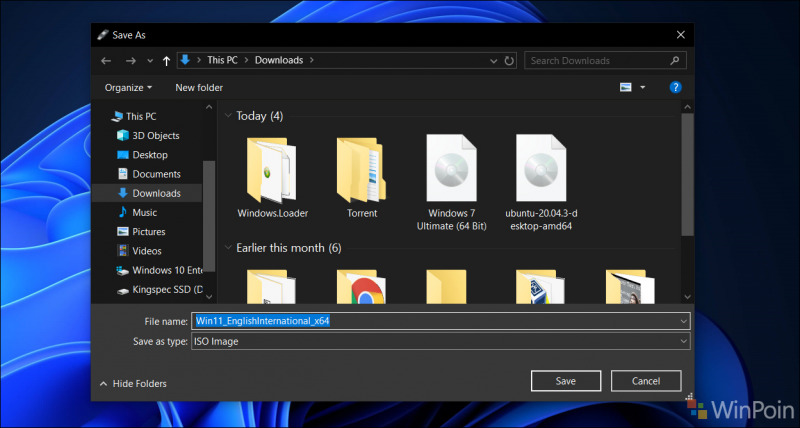Open the Organize menu
This screenshot has width=800, height=428.
(128, 88)
